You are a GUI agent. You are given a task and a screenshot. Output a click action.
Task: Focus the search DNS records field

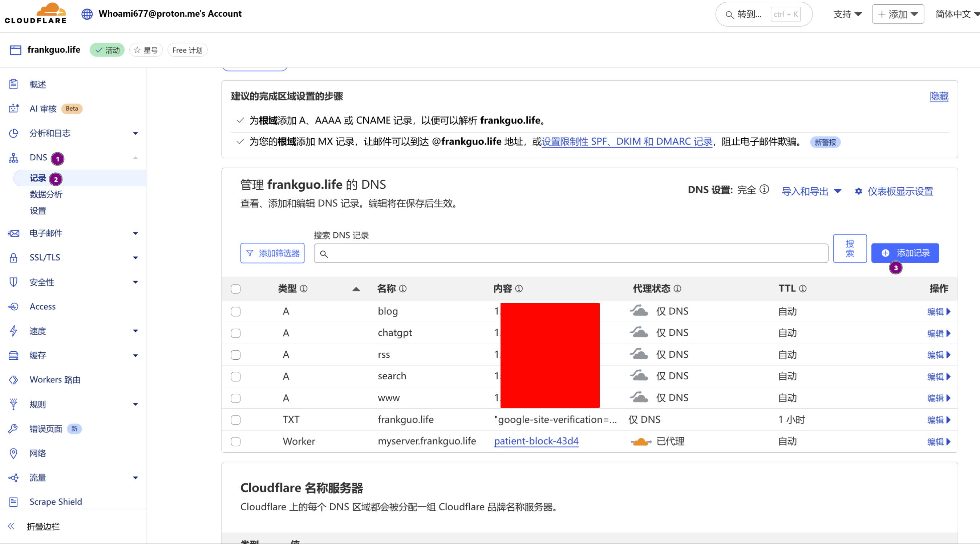pyautogui.click(x=571, y=254)
